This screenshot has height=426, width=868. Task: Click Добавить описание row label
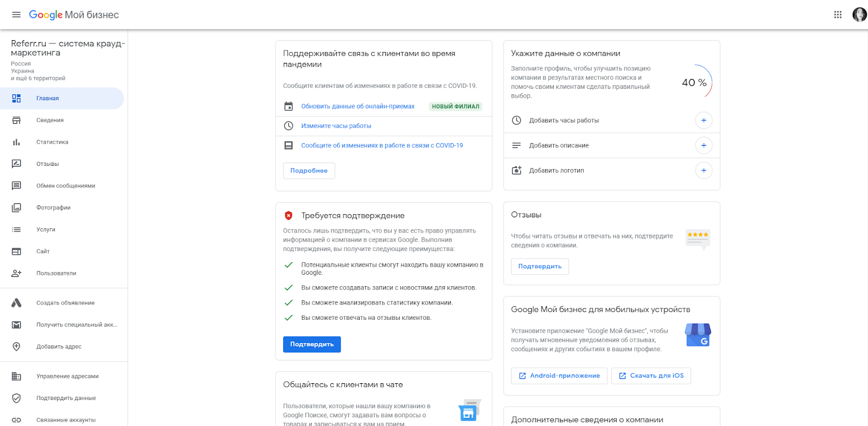tap(559, 145)
